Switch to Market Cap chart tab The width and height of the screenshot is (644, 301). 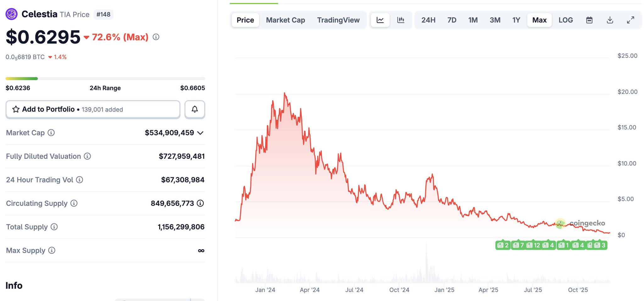285,20
